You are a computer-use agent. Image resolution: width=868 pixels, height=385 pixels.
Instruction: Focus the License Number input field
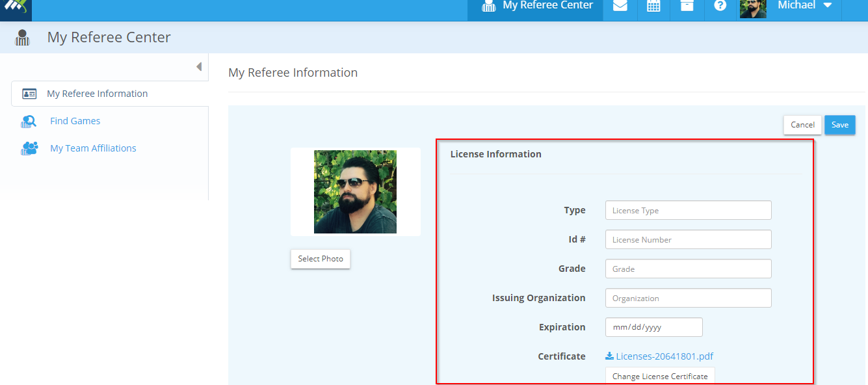688,239
